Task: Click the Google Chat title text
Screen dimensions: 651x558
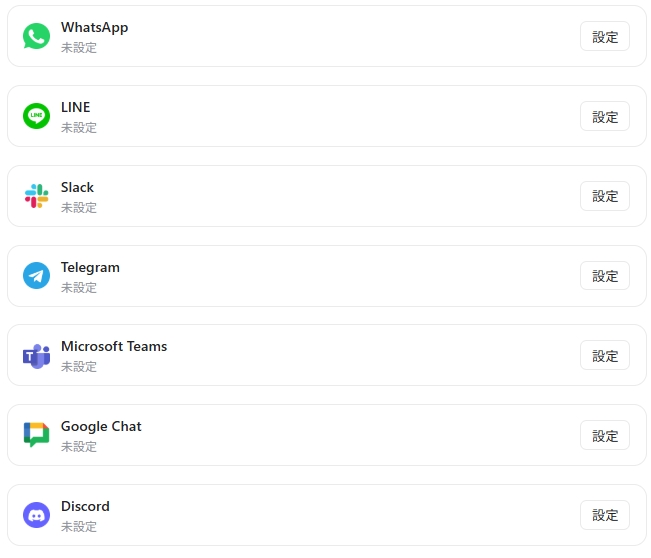Action: (101, 426)
